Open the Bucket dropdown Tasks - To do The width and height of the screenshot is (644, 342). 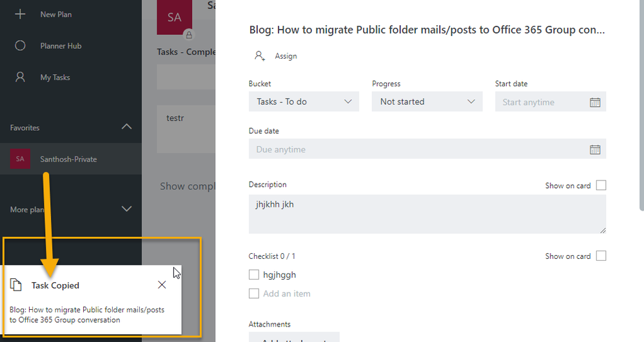coord(304,101)
